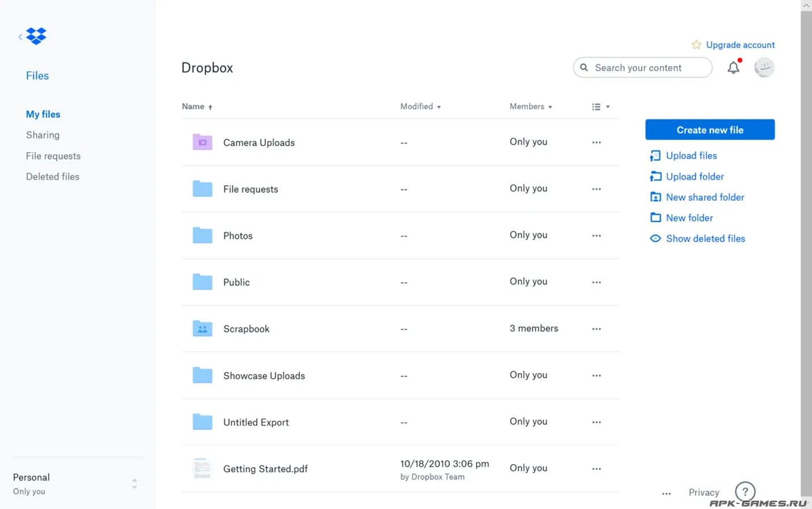Image resolution: width=812 pixels, height=509 pixels.
Task: Click Upload folder link
Action: (x=695, y=176)
